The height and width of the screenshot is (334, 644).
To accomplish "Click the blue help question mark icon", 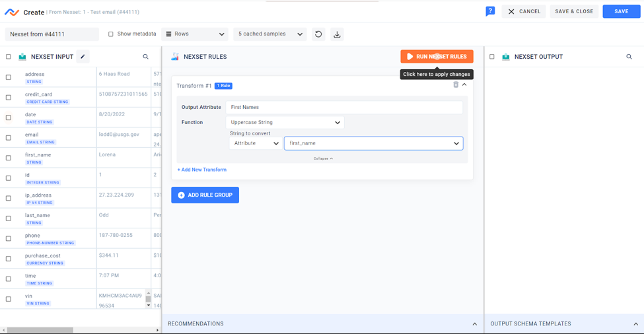I will pyautogui.click(x=489, y=11).
